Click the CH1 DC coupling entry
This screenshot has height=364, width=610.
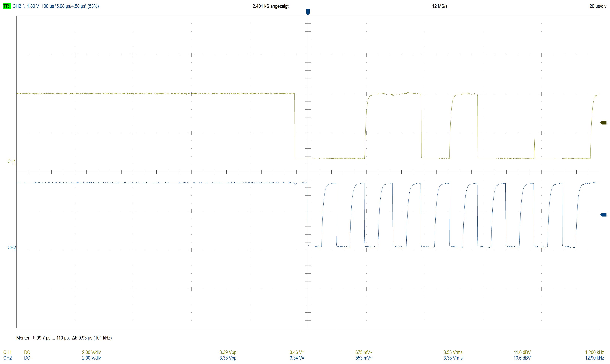27,352
